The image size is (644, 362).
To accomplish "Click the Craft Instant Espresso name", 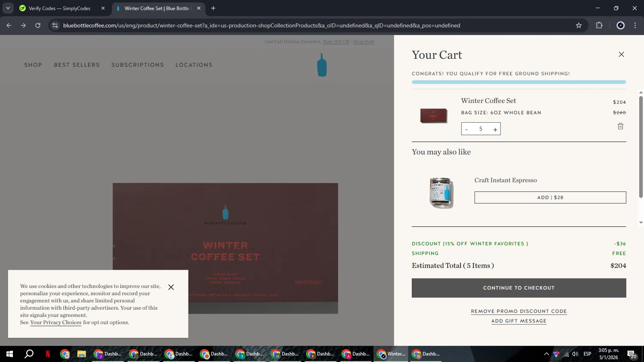I will click(506, 180).
